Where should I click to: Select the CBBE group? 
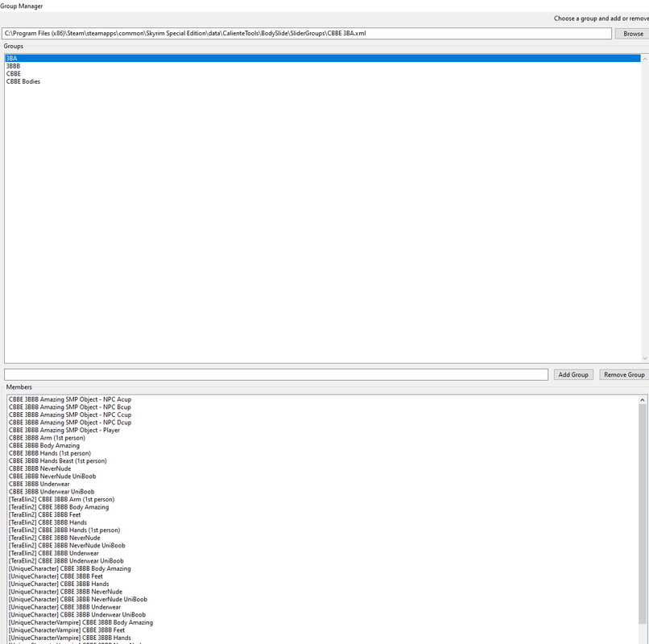(323, 74)
